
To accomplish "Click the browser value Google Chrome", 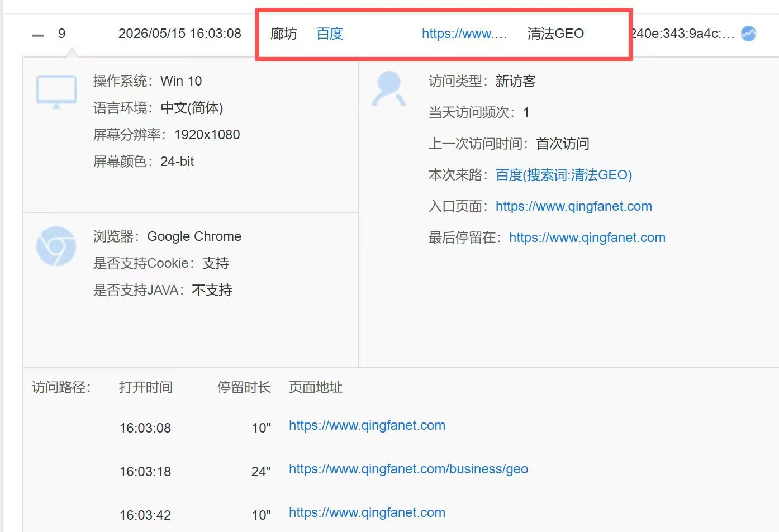I will tap(194, 236).
